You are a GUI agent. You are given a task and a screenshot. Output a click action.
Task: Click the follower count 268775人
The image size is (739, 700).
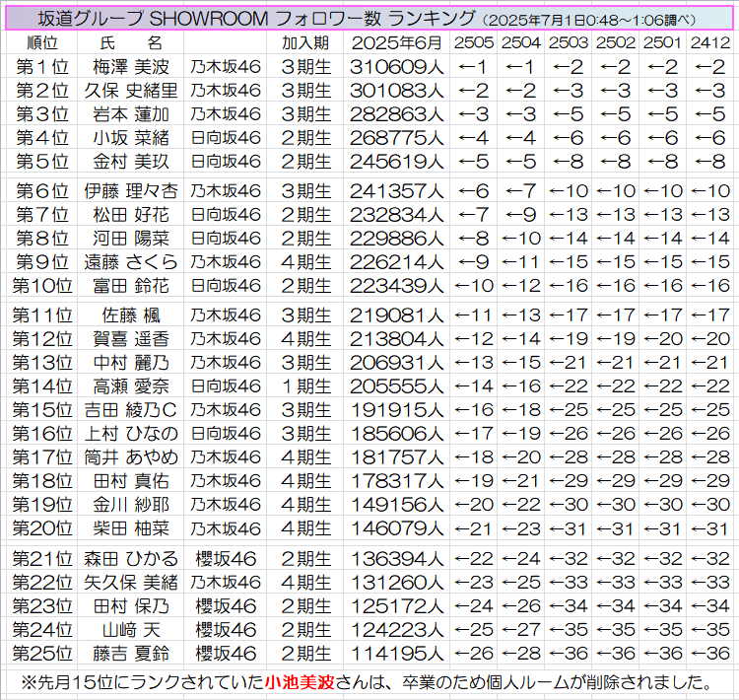396,138
